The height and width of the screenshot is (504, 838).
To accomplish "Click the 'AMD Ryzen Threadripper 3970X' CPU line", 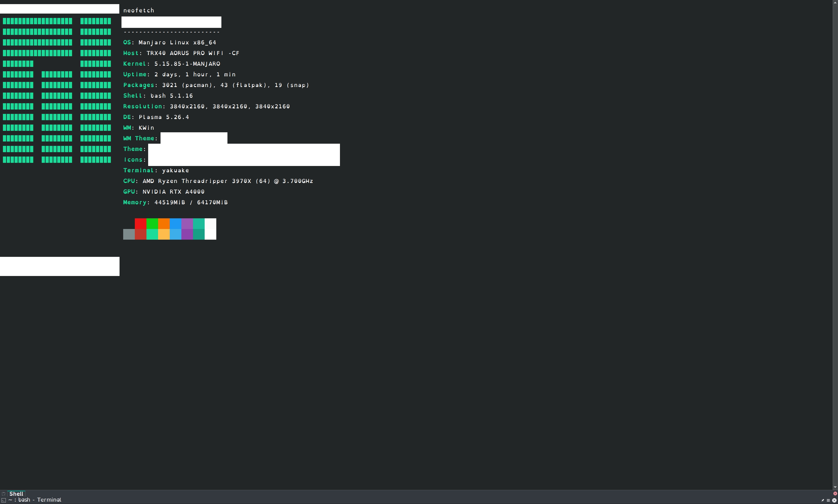I will coord(218,181).
